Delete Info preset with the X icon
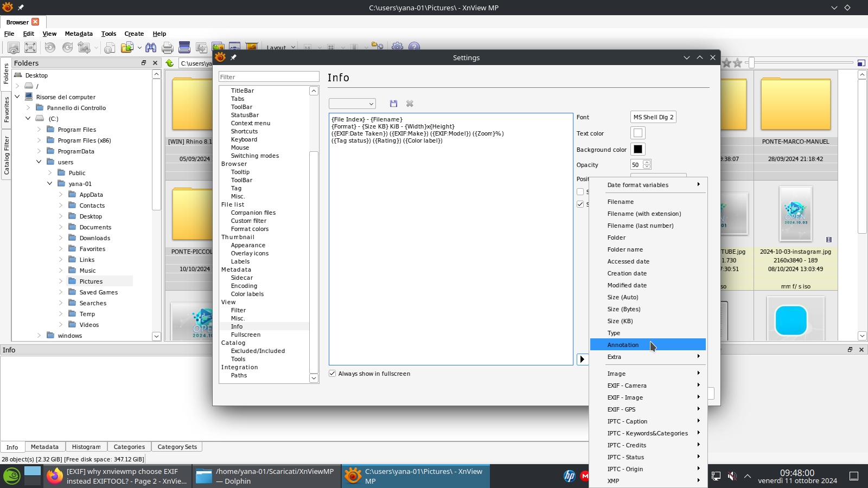The width and height of the screenshot is (868, 488). pyautogui.click(x=410, y=104)
